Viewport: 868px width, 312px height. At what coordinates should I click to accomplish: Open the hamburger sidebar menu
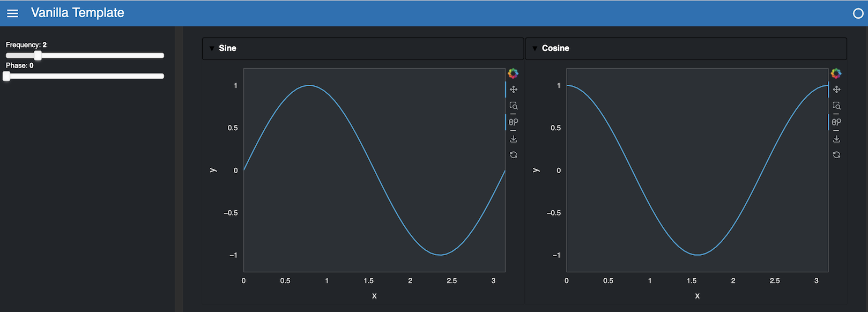tap(12, 13)
